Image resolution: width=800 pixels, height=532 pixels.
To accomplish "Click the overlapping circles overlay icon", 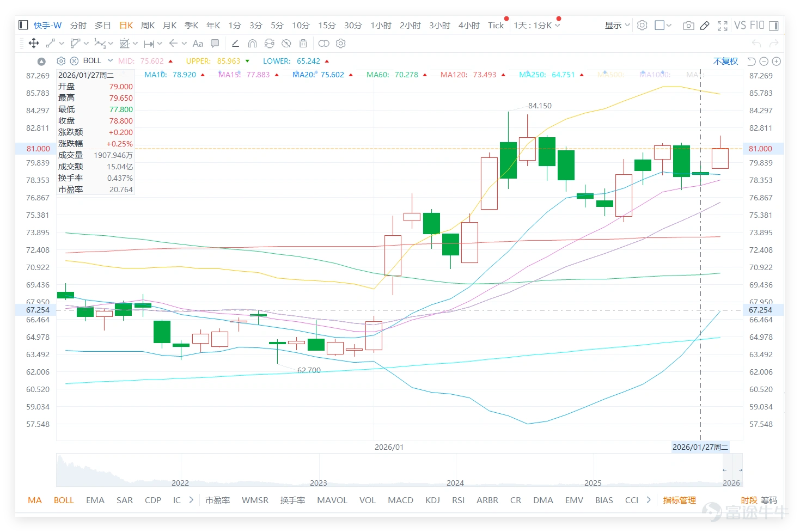I will click(x=323, y=43).
